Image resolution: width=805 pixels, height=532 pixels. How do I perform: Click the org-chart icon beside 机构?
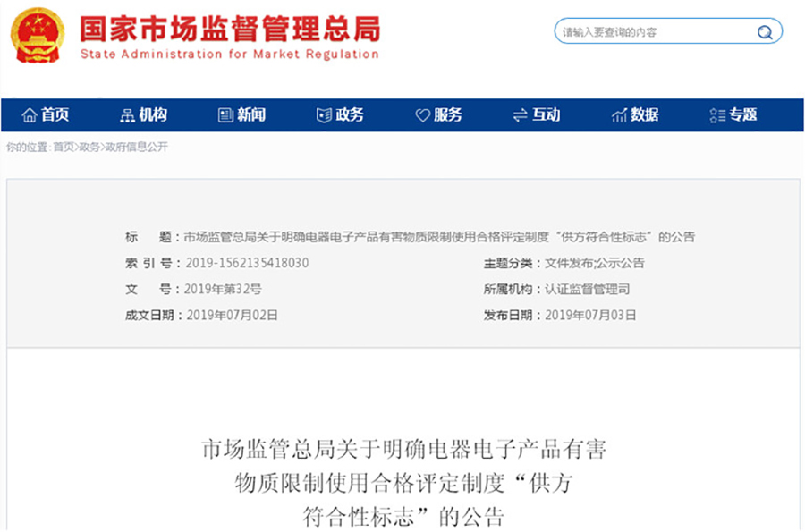(127, 115)
